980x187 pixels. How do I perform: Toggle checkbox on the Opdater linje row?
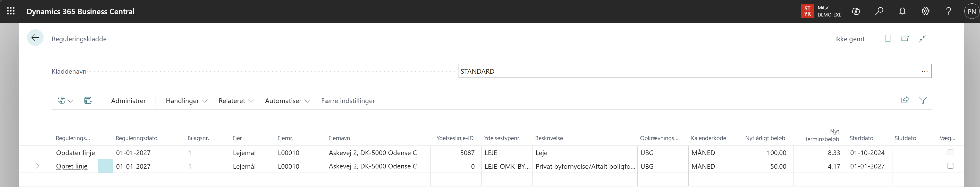coord(950,152)
